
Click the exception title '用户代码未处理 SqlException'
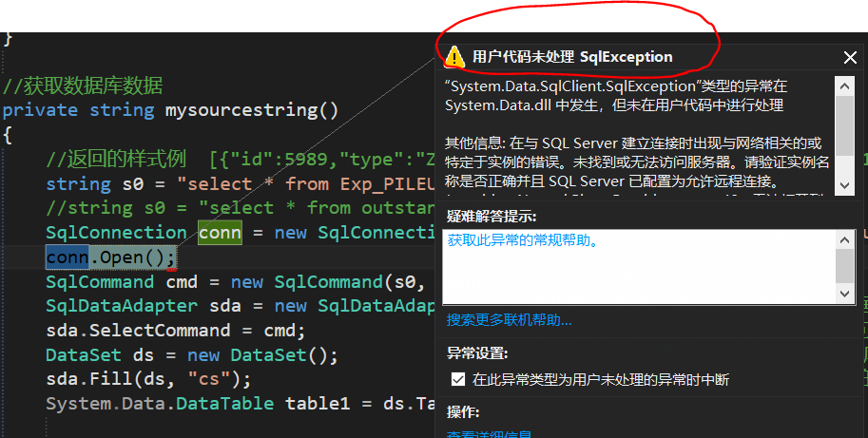pos(572,57)
